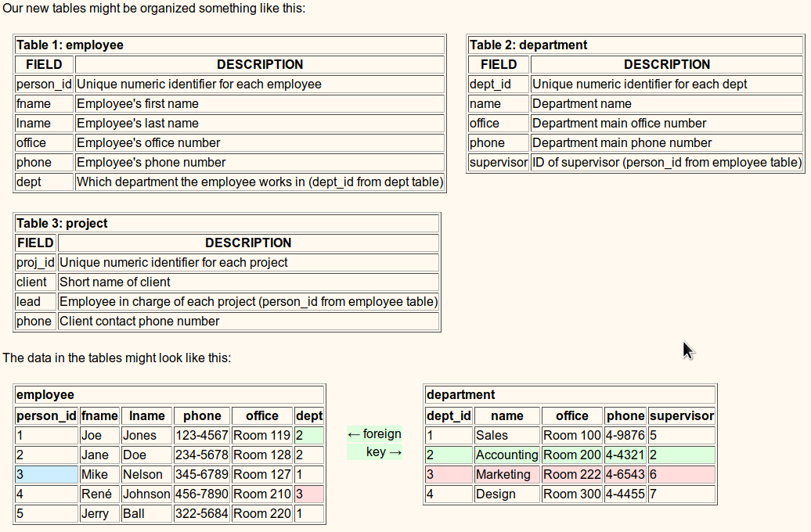
Task: Select phone number 123-4567 in employee data
Action: pos(201,436)
